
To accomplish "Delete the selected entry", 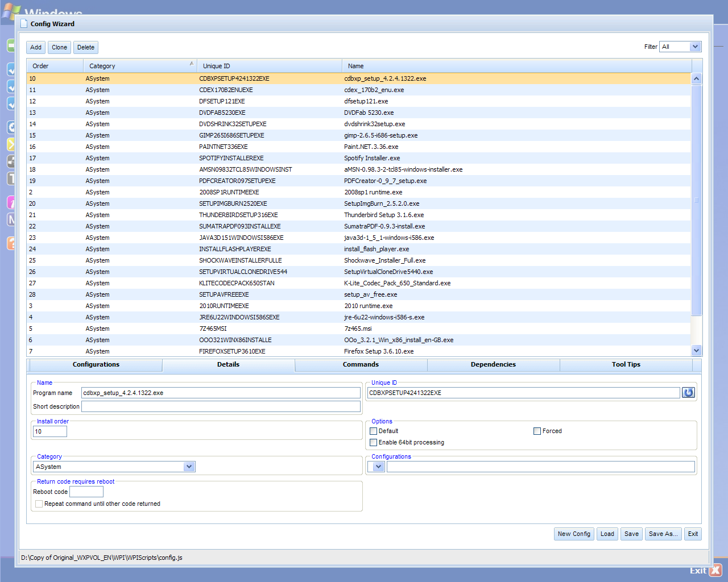I will point(86,47).
